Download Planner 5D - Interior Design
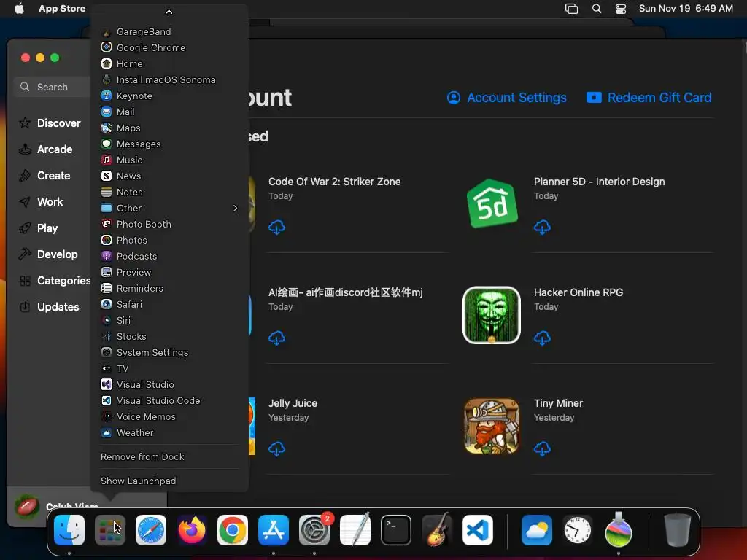 [x=542, y=227]
